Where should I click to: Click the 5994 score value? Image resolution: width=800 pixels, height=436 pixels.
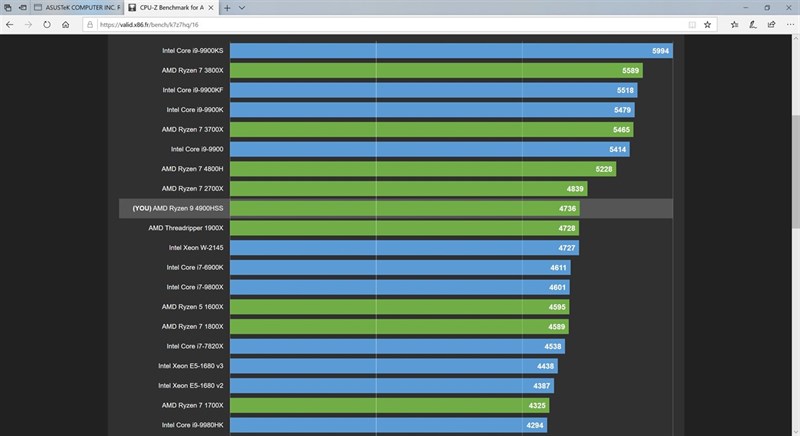pos(660,51)
